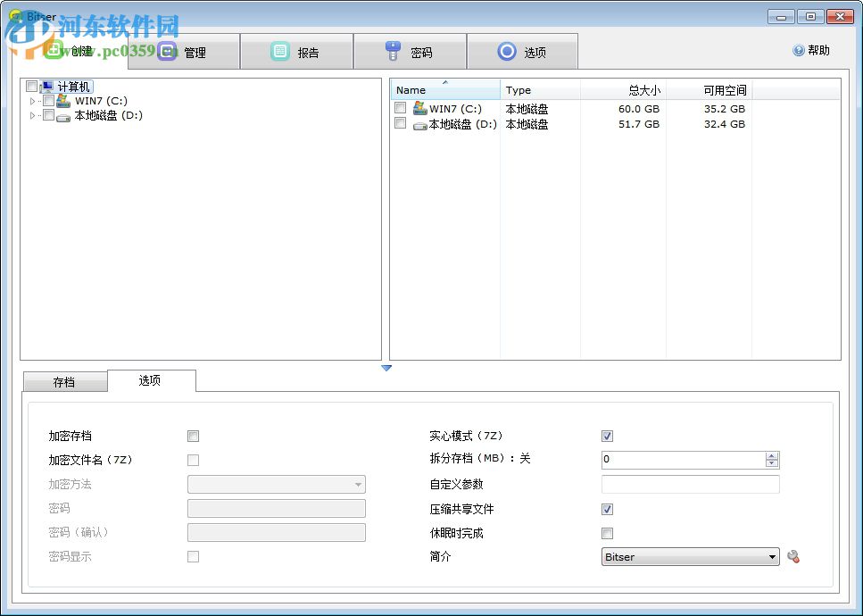Check 本地磁盘 (D:) in the right file list
Screen dimensions: 863x616
(x=401, y=123)
